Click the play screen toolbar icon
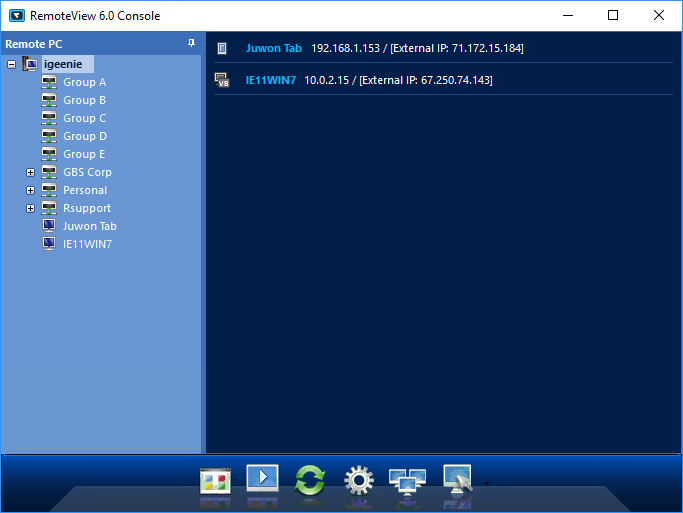 point(262,478)
